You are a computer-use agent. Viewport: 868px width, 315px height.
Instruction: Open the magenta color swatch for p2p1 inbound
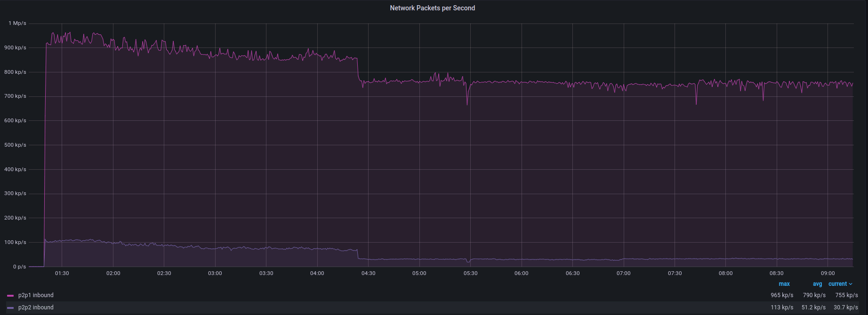point(10,296)
